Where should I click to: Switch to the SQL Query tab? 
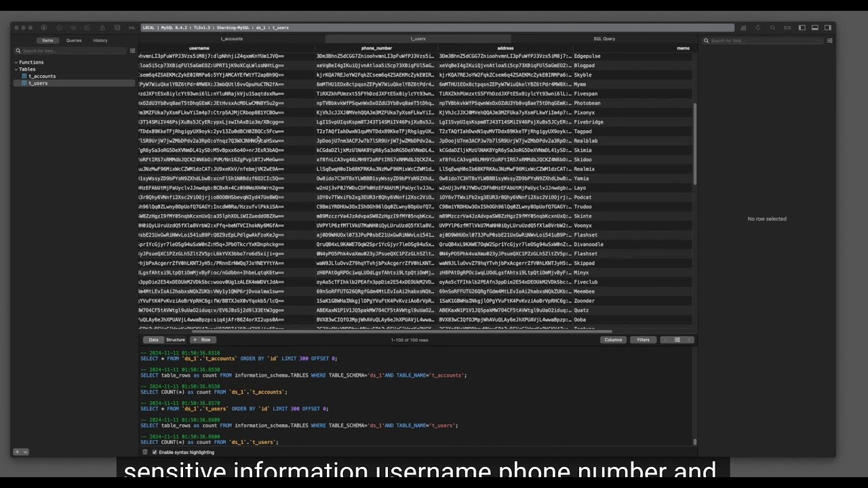click(x=604, y=39)
